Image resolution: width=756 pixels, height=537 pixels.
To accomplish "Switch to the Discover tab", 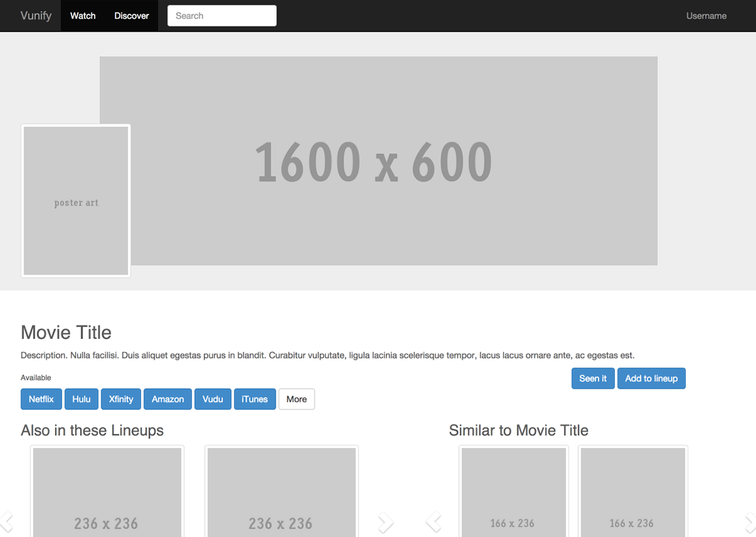I will pos(131,15).
